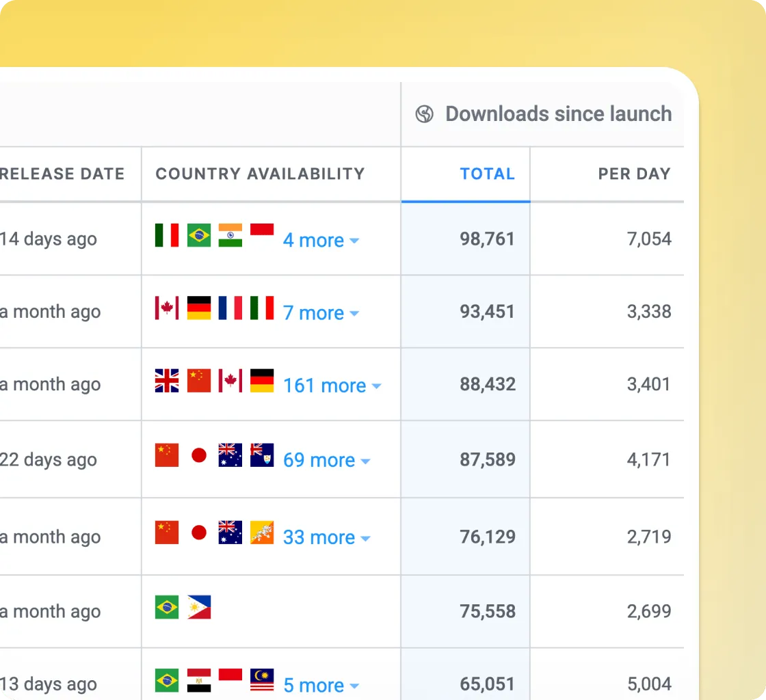Expand the '7 more' countries dropdown
This screenshot has width=766, height=700.
point(321,313)
